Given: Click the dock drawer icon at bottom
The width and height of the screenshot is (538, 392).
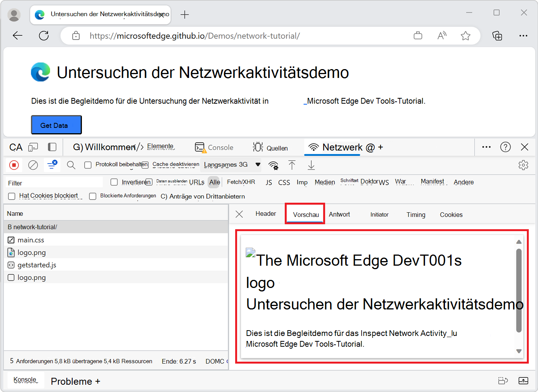Looking at the screenshot, I should click(x=503, y=380).
